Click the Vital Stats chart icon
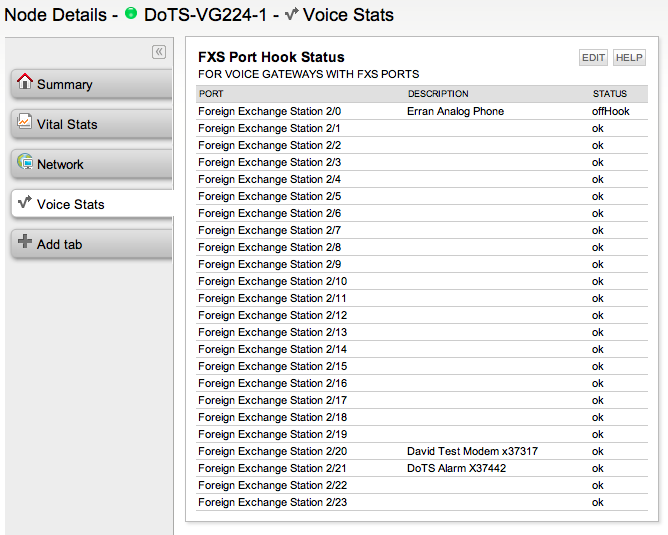Viewport: 668px width, 535px height. [25, 123]
